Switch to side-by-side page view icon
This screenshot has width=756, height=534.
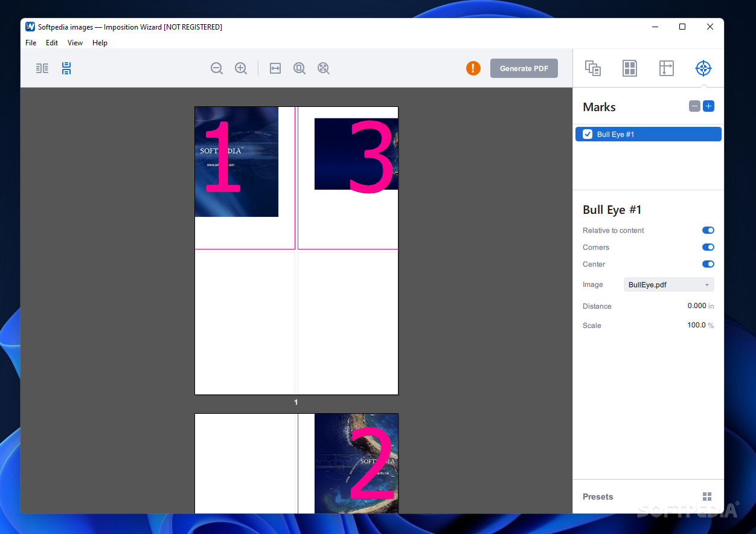[42, 68]
